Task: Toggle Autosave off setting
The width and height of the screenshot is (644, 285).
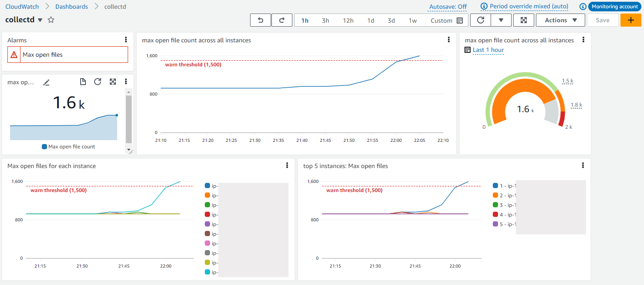Action: [447, 6]
